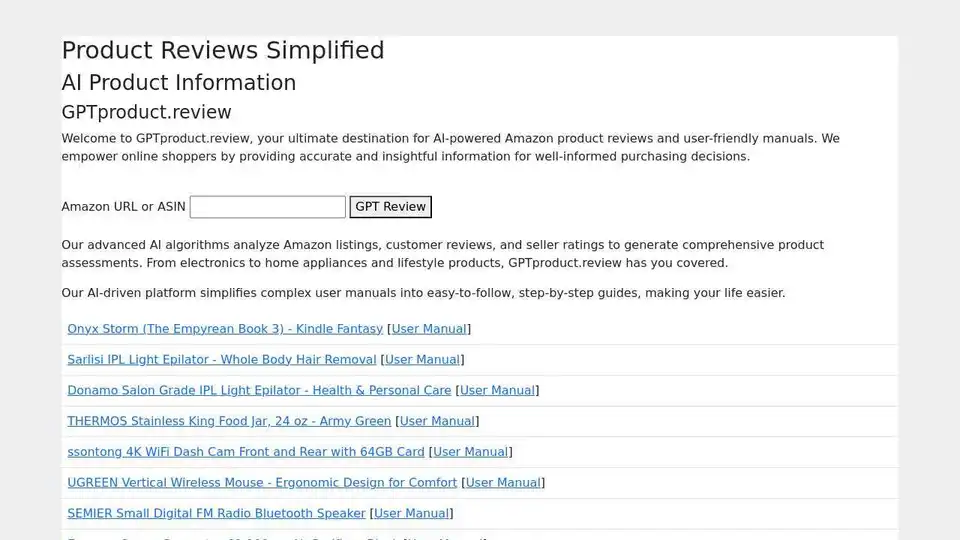Open User Manual for UGREEN Wireless Mouse

[503, 482]
